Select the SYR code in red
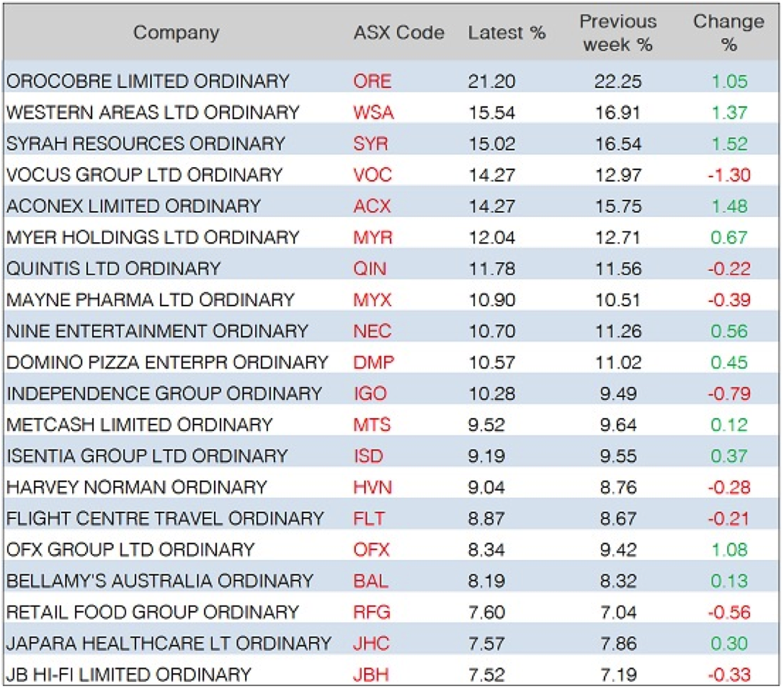The image size is (784, 689). pyautogui.click(x=370, y=144)
